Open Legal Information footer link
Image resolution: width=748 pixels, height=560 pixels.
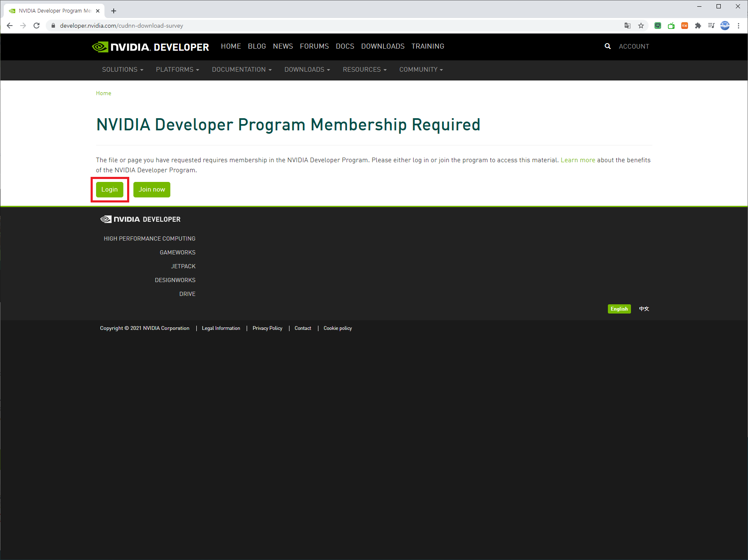(221, 328)
